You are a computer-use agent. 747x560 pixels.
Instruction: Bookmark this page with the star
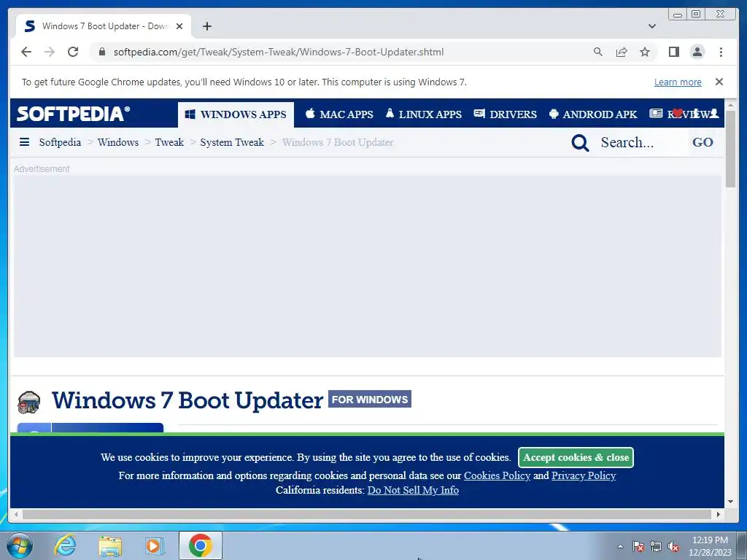645,52
